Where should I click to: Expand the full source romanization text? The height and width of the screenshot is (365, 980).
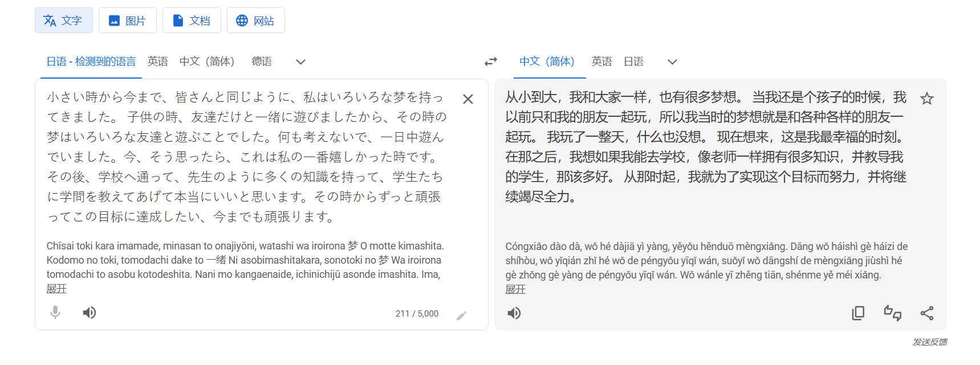tap(56, 289)
